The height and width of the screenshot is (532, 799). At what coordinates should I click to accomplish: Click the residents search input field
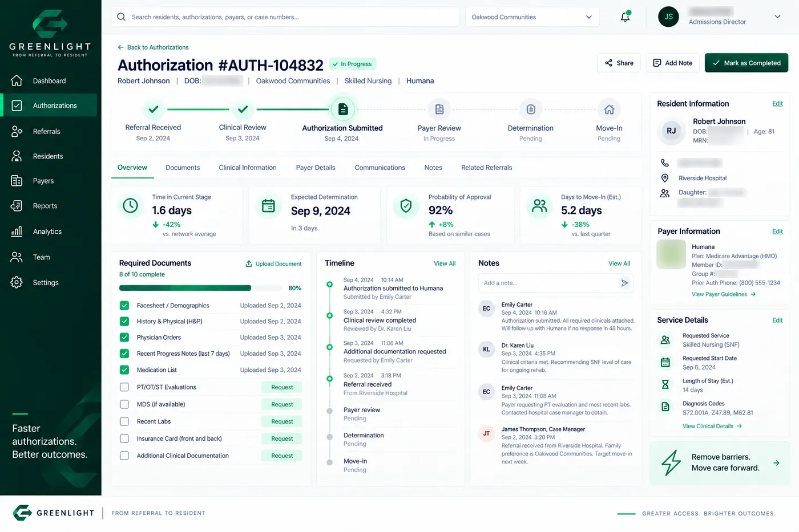coord(285,17)
